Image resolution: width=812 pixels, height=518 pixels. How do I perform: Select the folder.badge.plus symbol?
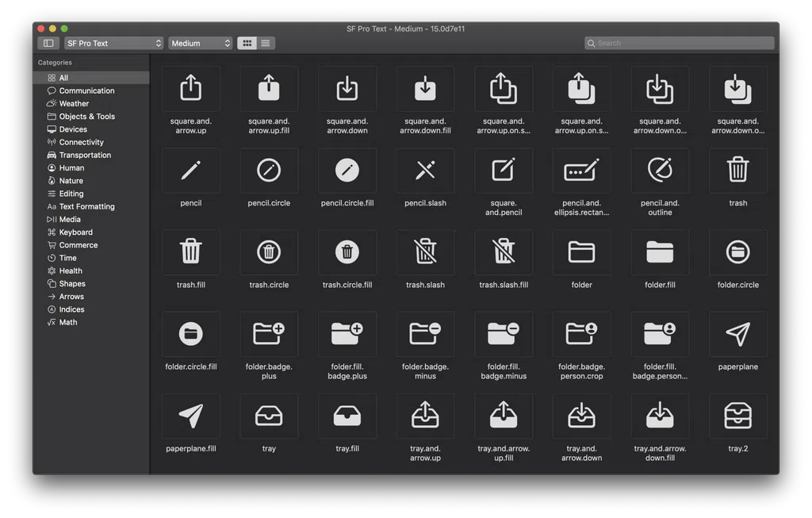coord(269,334)
